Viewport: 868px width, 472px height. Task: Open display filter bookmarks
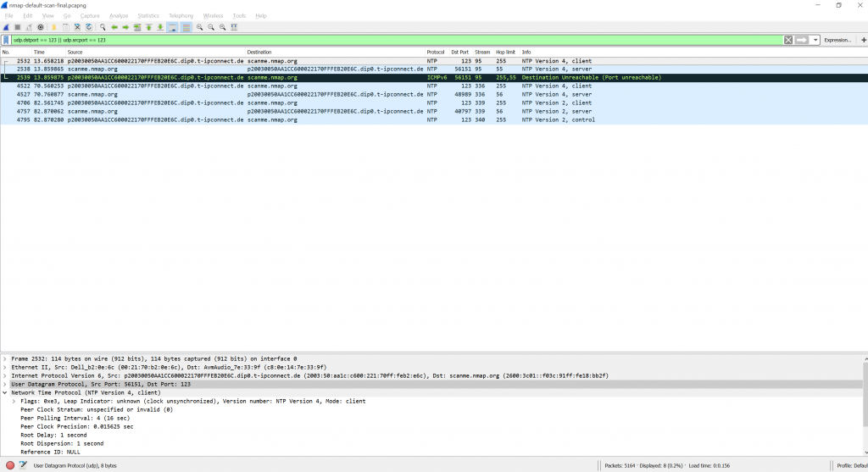pos(6,40)
